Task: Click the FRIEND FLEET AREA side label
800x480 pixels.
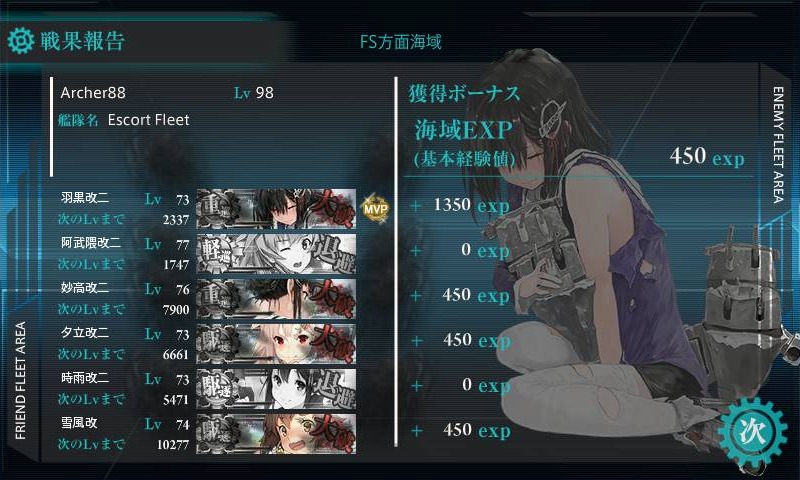Action: (20, 381)
